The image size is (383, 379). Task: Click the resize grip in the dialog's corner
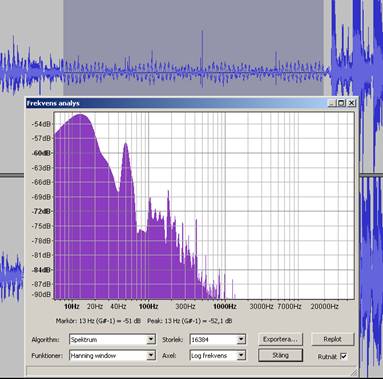point(354,372)
